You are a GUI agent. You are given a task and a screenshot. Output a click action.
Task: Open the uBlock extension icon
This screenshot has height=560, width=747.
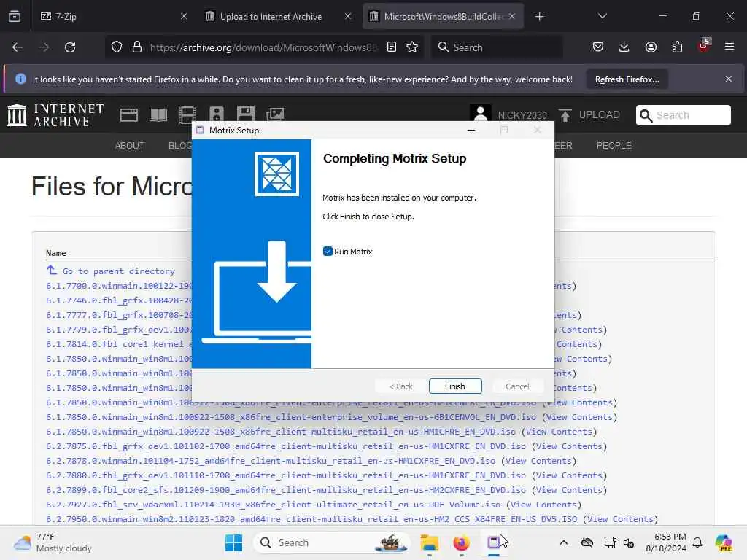[703, 46]
